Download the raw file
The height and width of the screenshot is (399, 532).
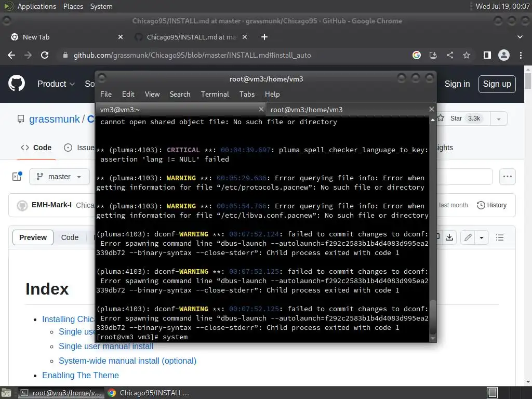tap(449, 237)
